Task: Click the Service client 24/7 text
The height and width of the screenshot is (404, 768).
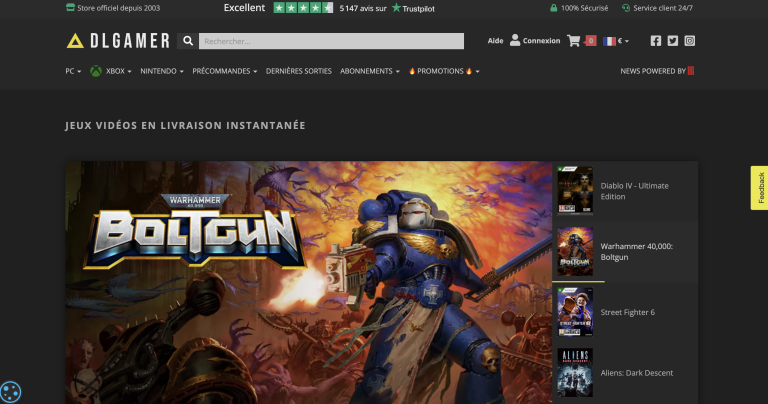Action: click(663, 8)
